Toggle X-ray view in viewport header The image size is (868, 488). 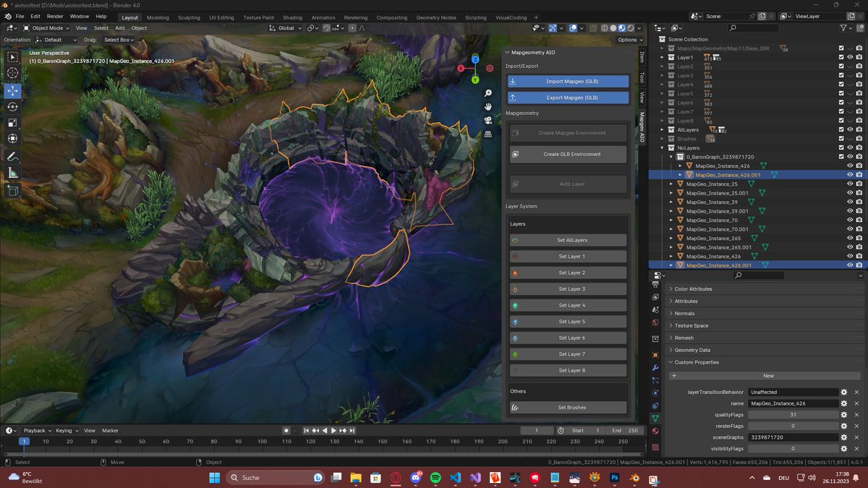pos(592,28)
